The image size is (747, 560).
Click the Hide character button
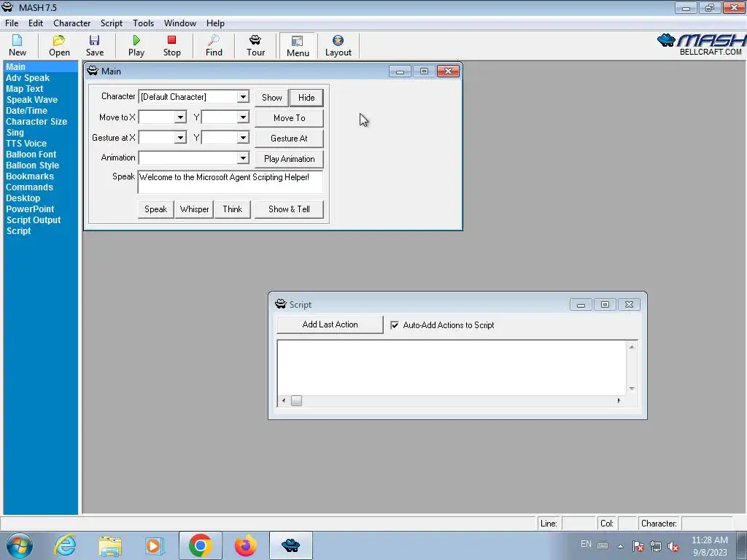click(x=306, y=98)
